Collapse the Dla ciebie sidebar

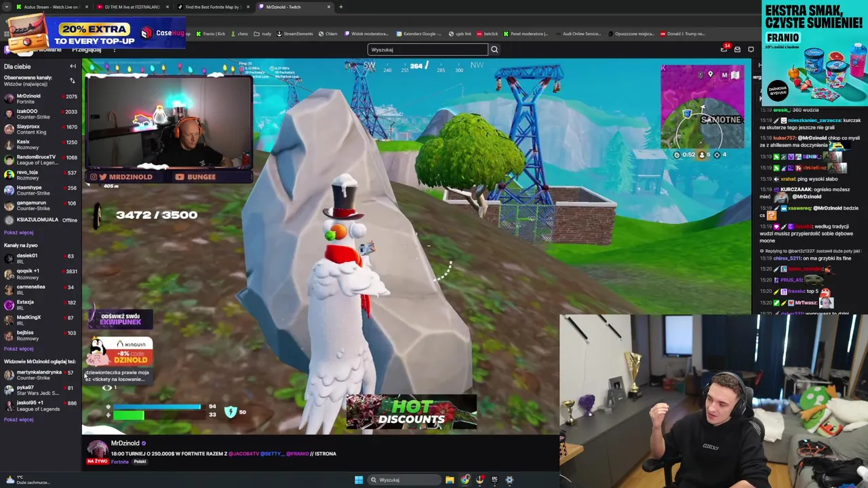point(73,66)
